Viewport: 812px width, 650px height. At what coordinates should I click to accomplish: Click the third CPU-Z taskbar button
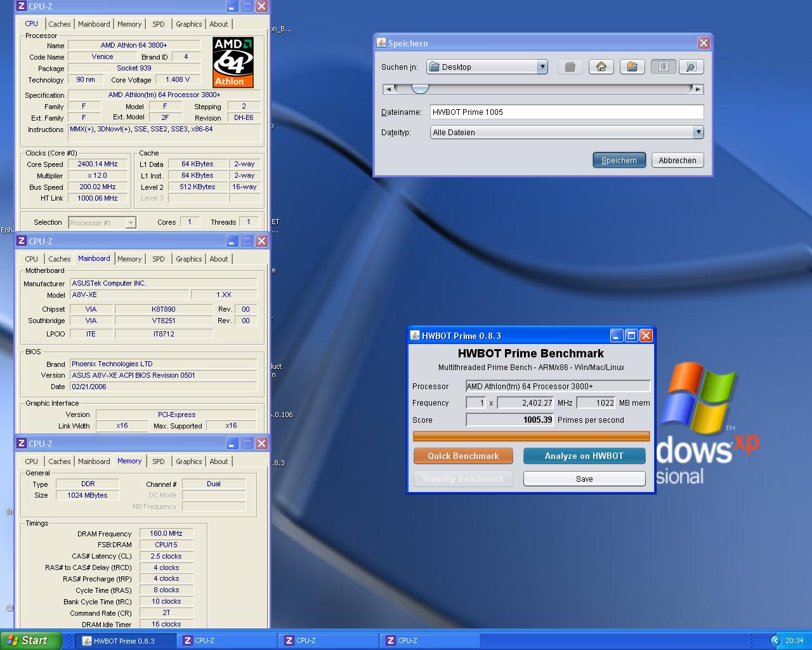(x=429, y=640)
